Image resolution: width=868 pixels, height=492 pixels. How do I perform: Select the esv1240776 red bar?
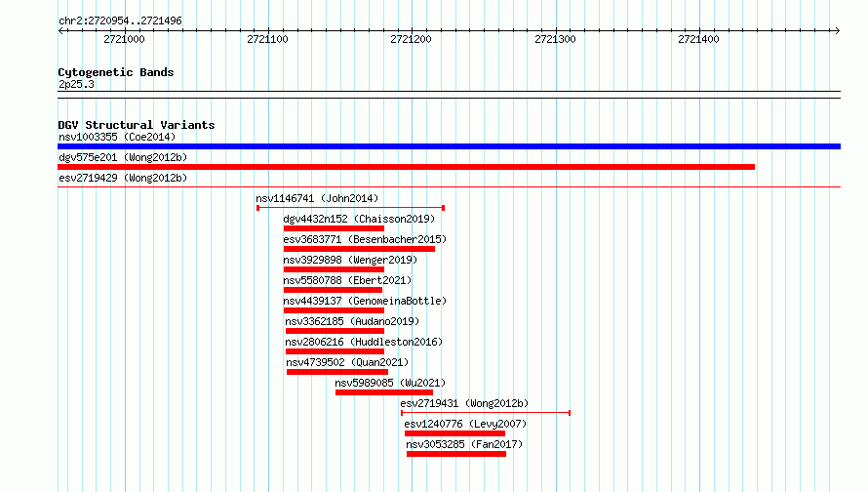455,433
